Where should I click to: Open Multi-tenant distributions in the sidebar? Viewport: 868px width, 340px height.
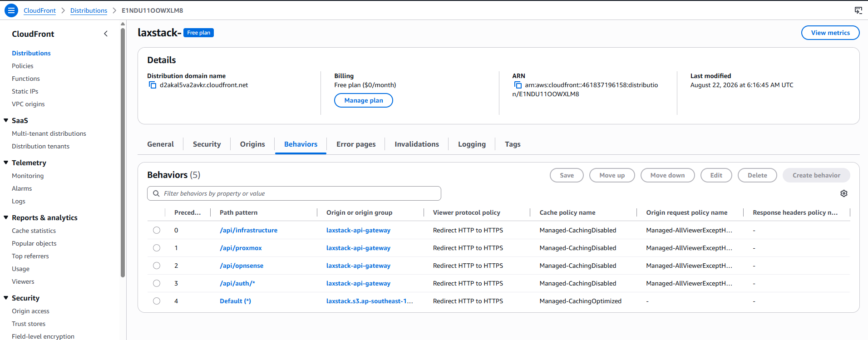[x=49, y=133]
